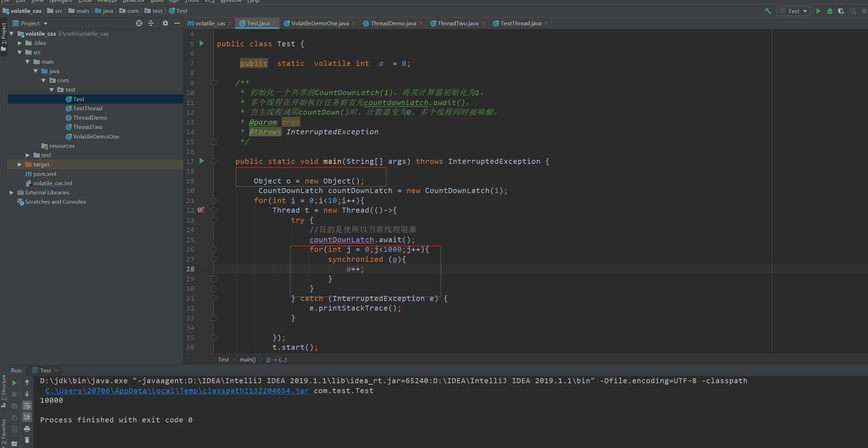Switch to ThreadTwo.java editor tab
Image resolution: width=868 pixels, height=448 pixels.
click(457, 23)
